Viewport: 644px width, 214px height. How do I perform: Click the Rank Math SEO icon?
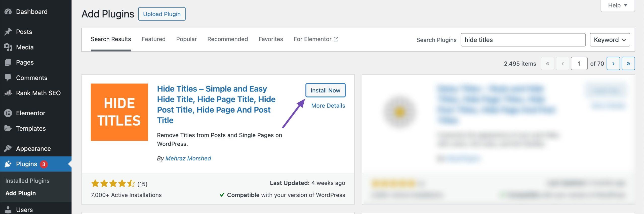(8, 93)
